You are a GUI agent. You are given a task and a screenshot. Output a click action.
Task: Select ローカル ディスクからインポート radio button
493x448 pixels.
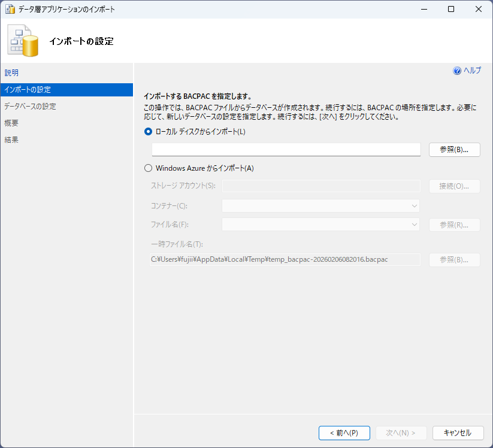coord(148,132)
